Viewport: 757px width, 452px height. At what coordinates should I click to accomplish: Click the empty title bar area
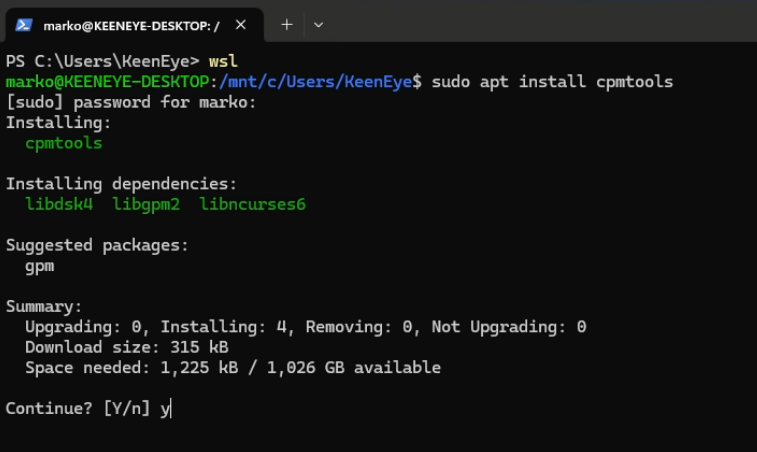[540, 22]
